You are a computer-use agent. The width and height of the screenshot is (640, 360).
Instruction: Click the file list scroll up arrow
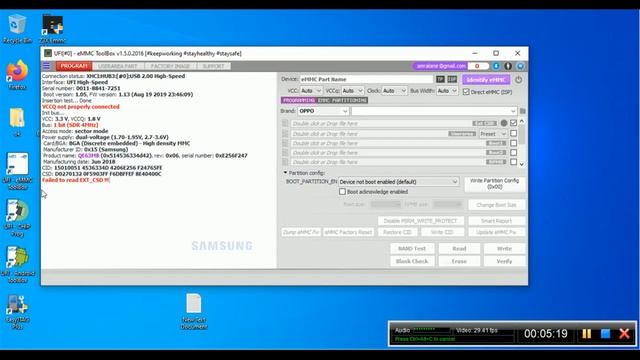point(522,122)
